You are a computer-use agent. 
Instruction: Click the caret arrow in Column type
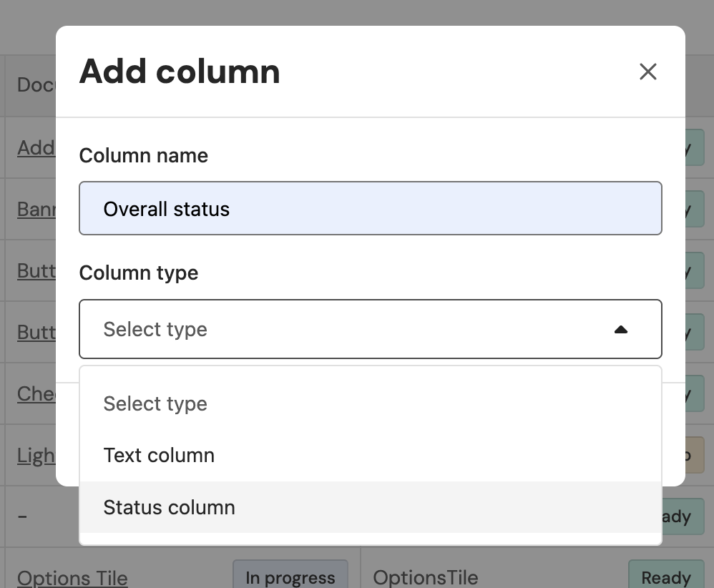click(x=620, y=329)
